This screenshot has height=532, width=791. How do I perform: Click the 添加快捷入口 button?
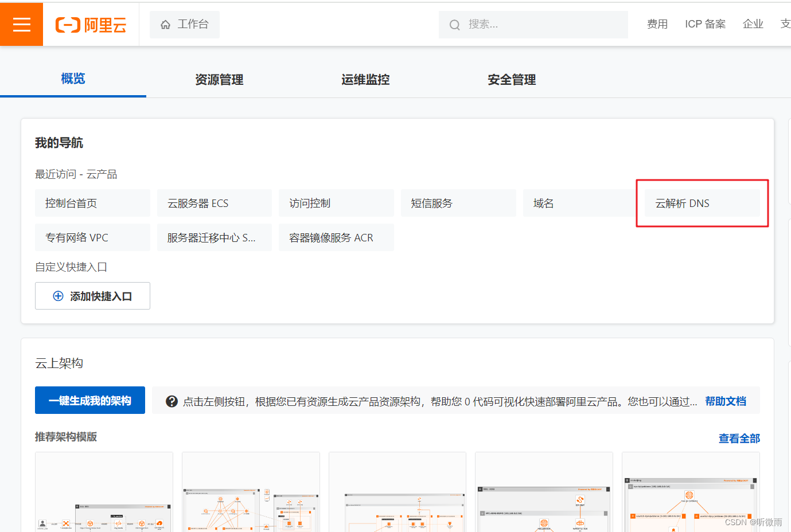click(92, 296)
